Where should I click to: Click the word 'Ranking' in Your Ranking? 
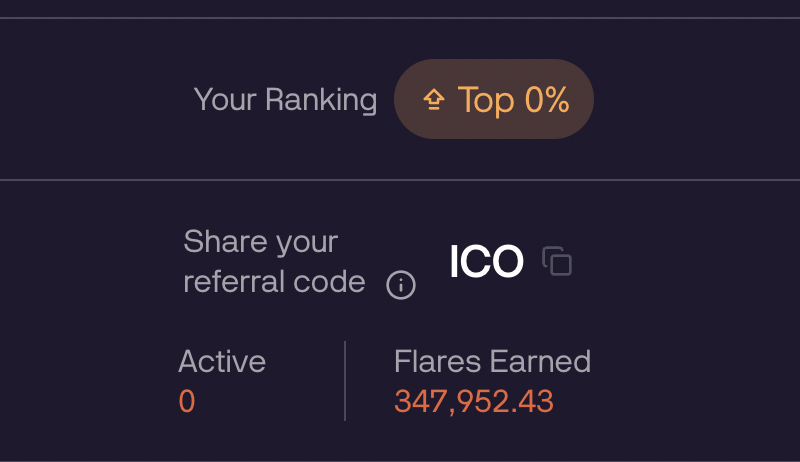(x=321, y=99)
